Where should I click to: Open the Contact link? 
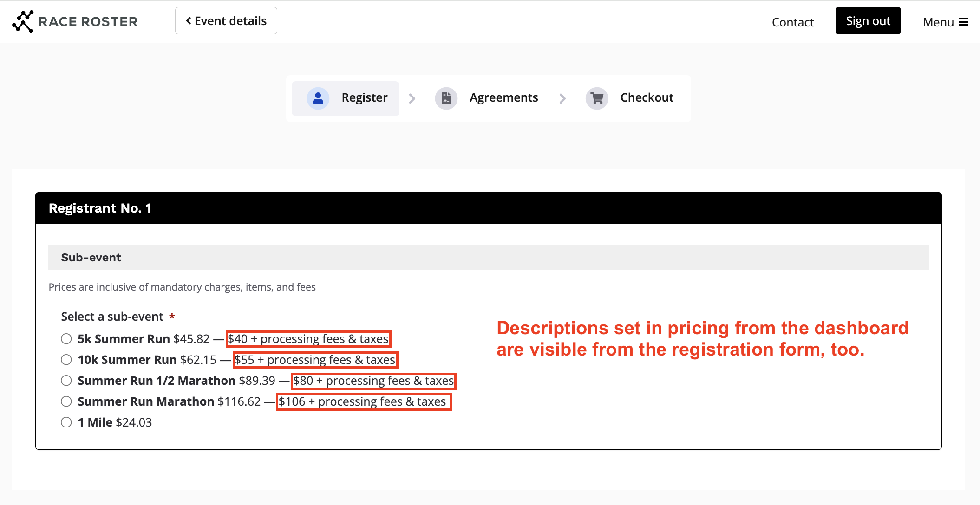(x=792, y=22)
